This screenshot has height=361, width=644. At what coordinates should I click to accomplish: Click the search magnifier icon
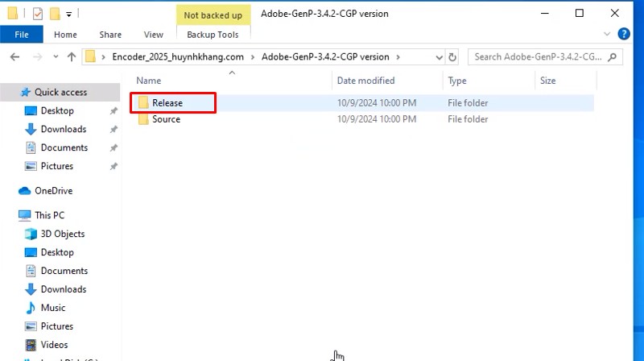pyautogui.click(x=613, y=57)
